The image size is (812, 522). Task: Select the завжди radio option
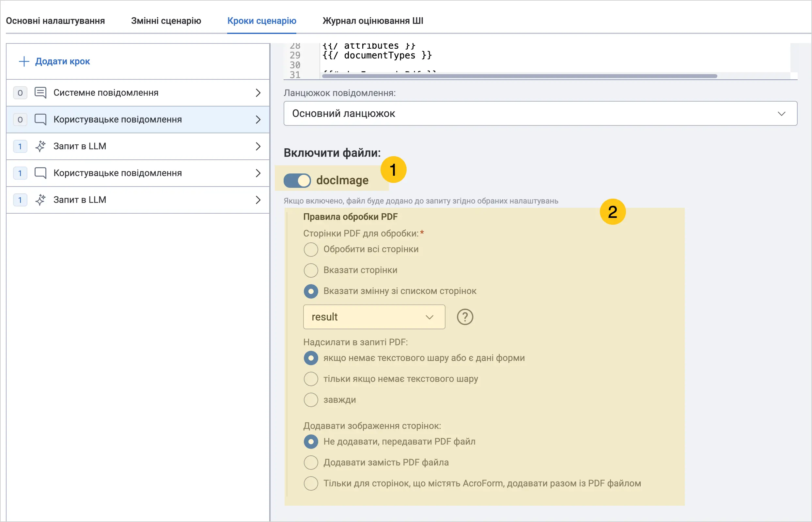[x=310, y=400]
